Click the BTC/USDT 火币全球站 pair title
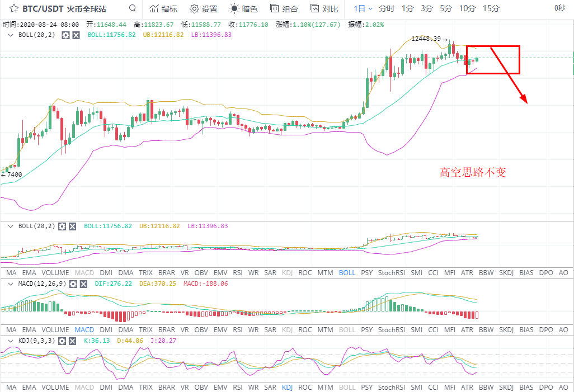 tap(64, 9)
